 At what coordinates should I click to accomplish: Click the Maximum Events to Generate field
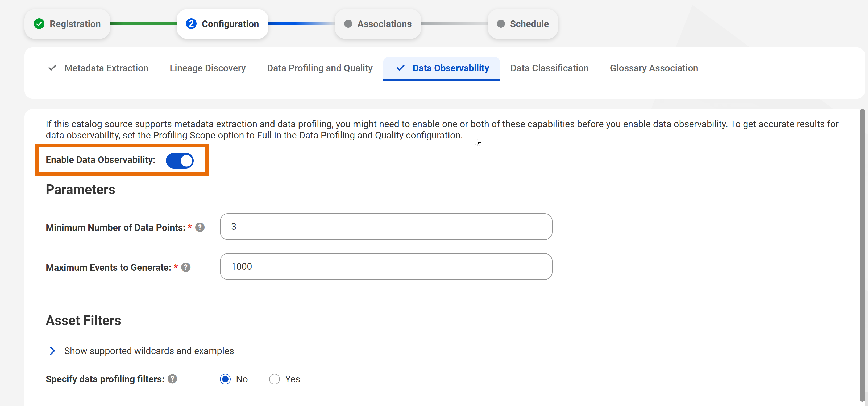pyautogui.click(x=386, y=266)
